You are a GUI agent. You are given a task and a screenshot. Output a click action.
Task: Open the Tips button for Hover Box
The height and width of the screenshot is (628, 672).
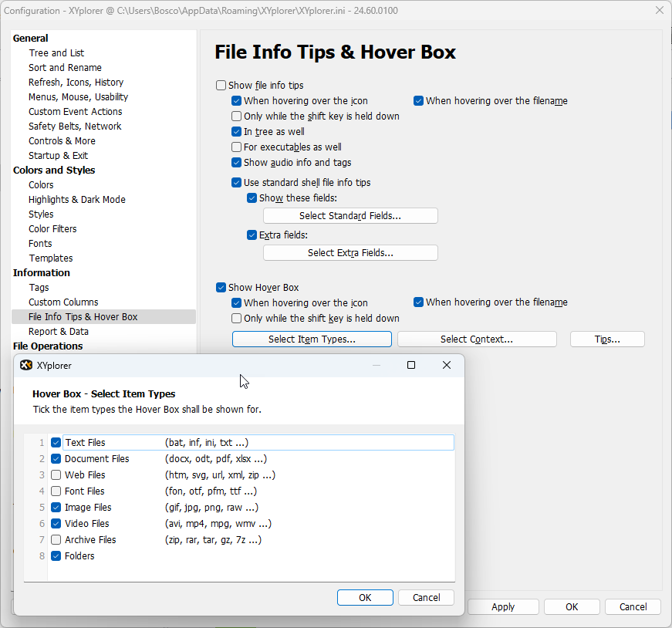pos(607,339)
